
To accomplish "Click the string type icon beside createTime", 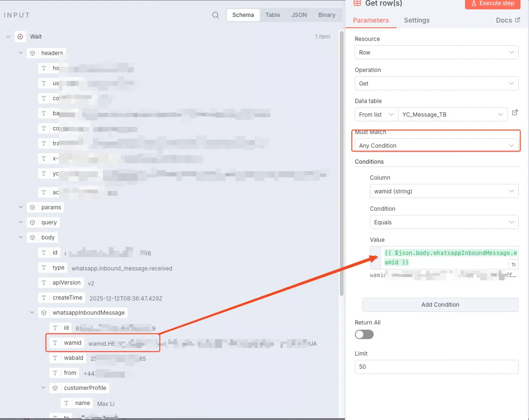I will 44,298.
